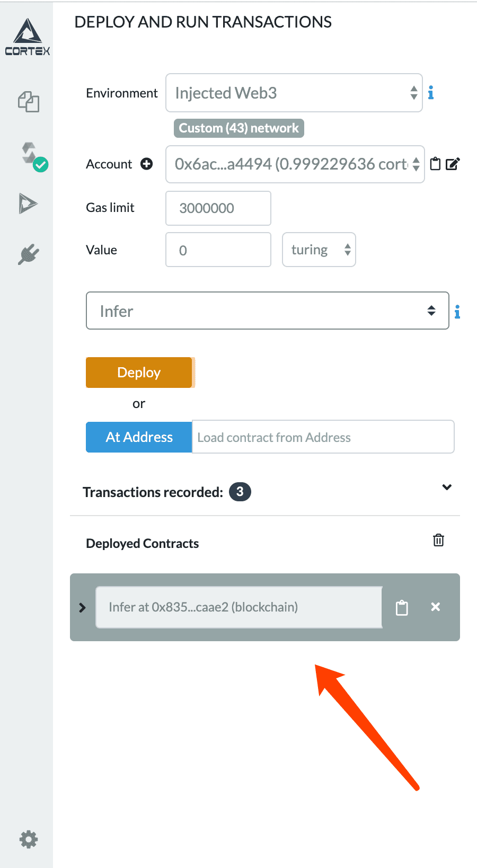Click the Transactions recorded count badge
Viewport: 477px width, 868px height.
pos(240,492)
